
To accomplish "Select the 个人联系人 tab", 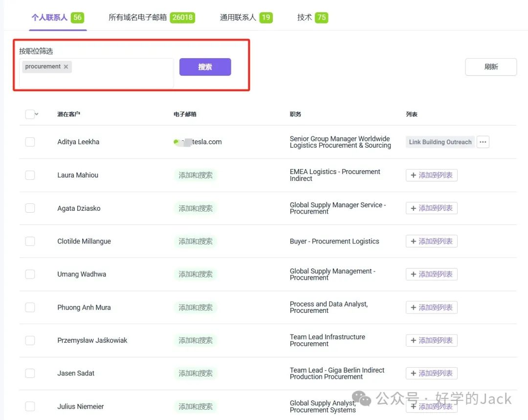I will tap(57, 18).
